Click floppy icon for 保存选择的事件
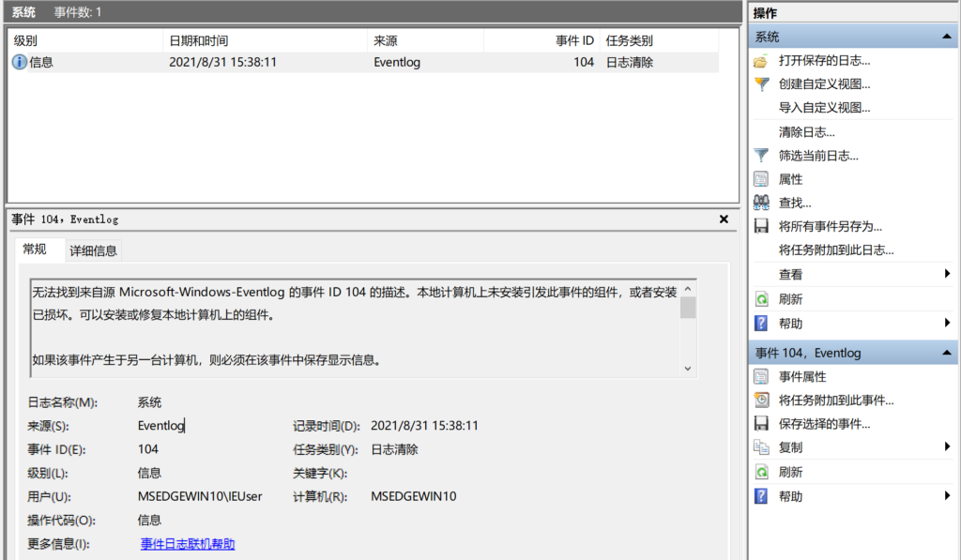Screen dimensions: 961x560 [760, 423]
